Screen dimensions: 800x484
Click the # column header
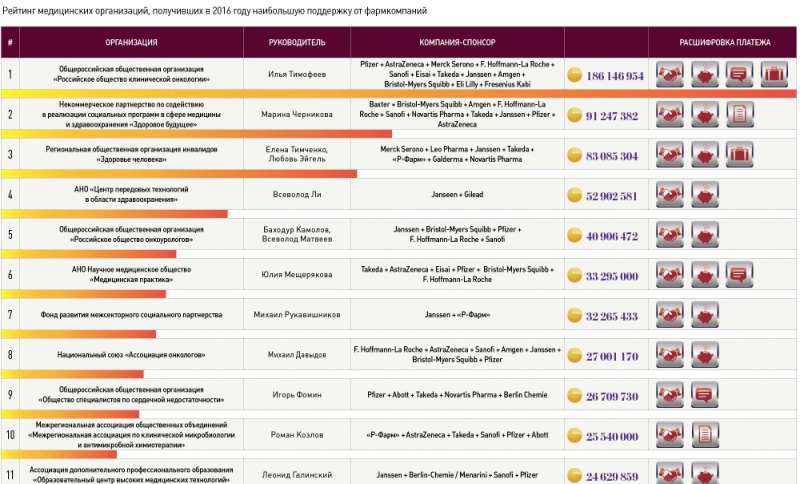(10, 42)
